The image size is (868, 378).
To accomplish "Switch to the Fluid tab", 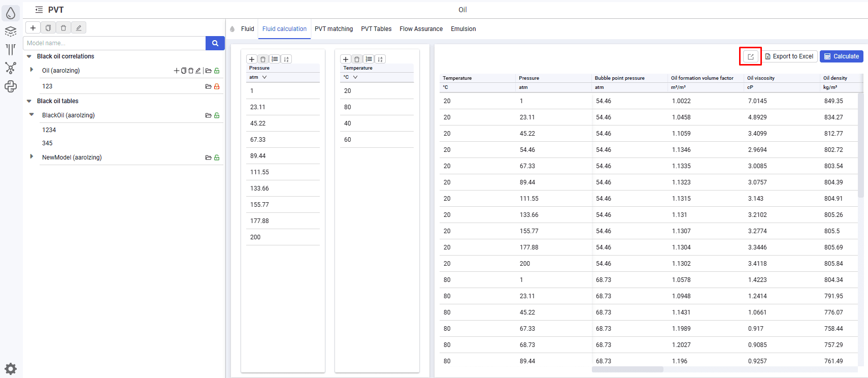I will coord(248,29).
